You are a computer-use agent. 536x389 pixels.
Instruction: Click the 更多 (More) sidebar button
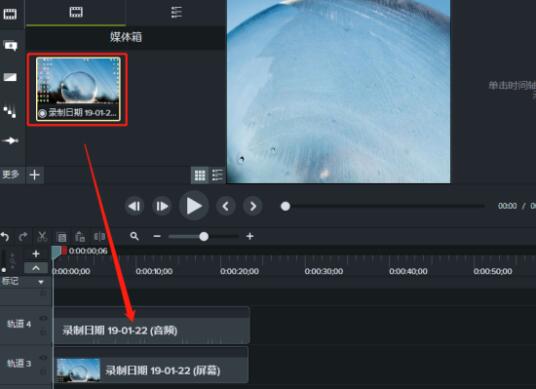[11, 175]
